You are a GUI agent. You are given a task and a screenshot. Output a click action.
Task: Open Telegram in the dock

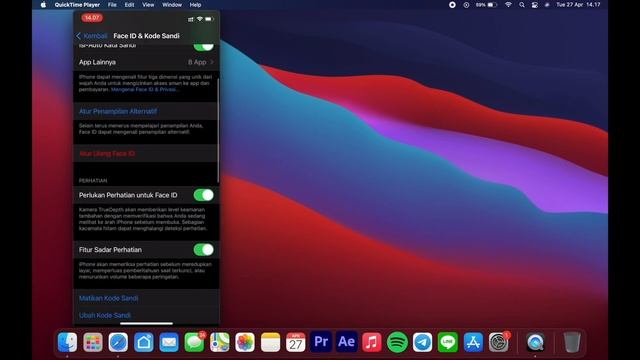pyautogui.click(x=422, y=342)
